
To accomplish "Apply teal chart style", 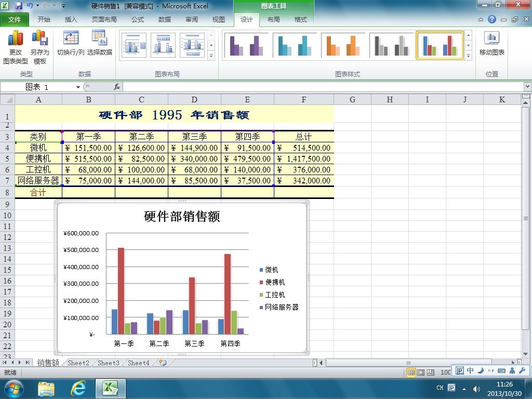I will pyautogui.click(x=295, y=46).
